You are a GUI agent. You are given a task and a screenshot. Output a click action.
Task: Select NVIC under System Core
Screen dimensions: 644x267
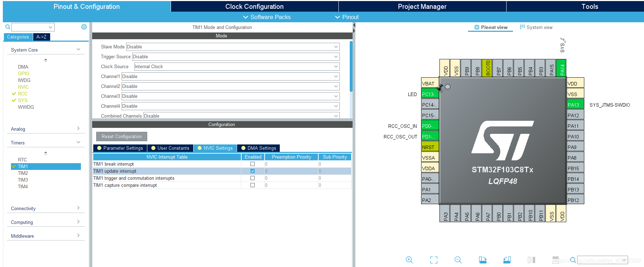coord(23,87)
